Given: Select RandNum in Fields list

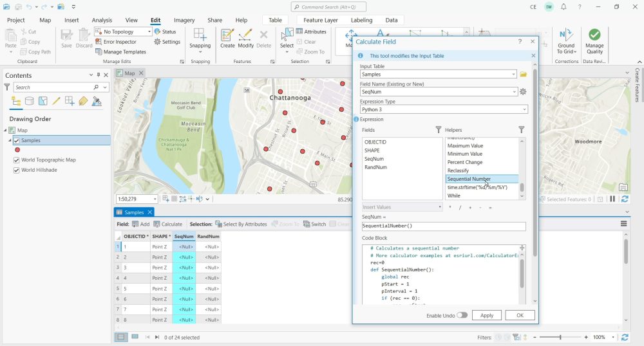Looking at the screenshot, I should (375, 167).
